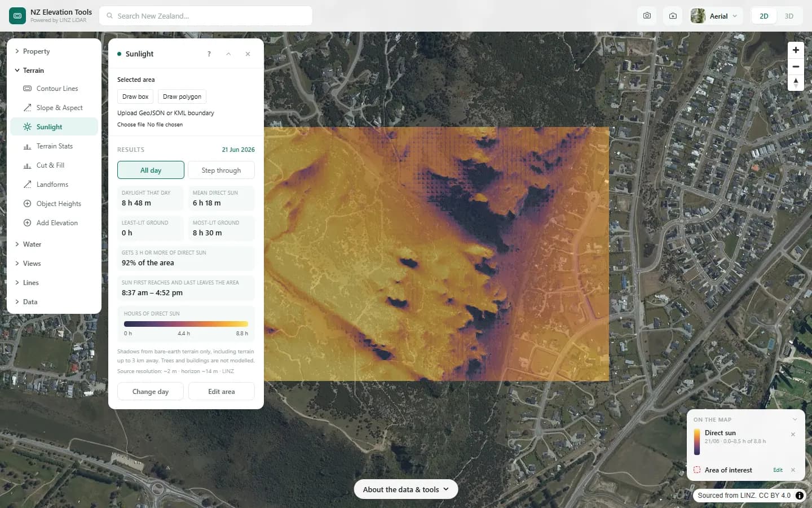Click the Edit area button

coord(222,391)
